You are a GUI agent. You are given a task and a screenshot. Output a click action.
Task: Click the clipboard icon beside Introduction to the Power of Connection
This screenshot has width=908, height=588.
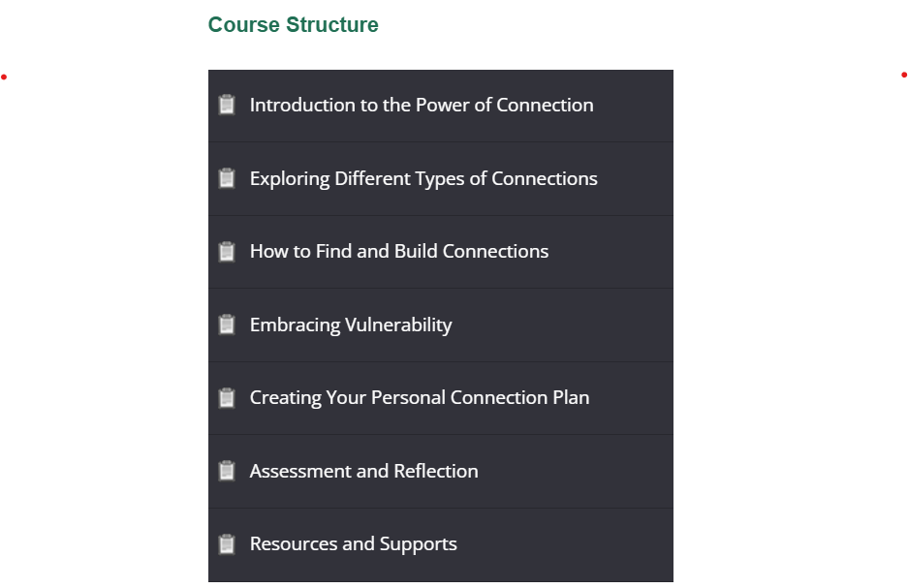[227, 105]
